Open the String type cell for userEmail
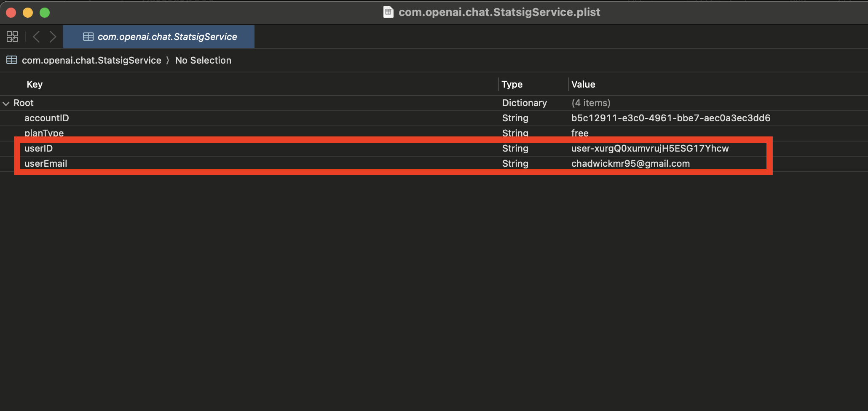This screenshot has width=868, height=411. 515,163
